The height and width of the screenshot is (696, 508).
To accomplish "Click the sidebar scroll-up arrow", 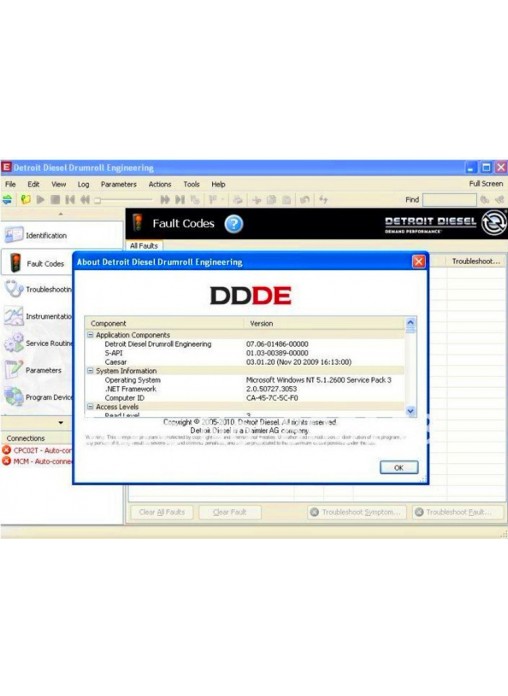I will click(61, 214).
